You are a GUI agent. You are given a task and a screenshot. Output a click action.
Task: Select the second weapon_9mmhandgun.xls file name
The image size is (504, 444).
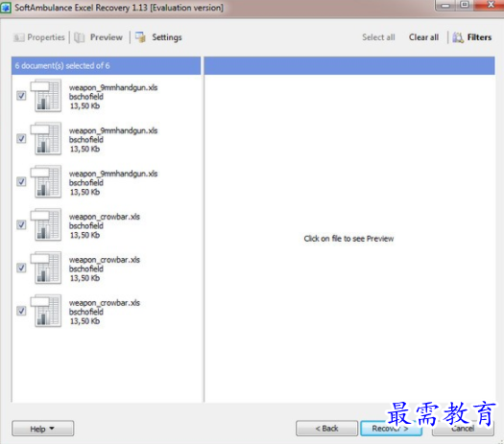(113, 130)
